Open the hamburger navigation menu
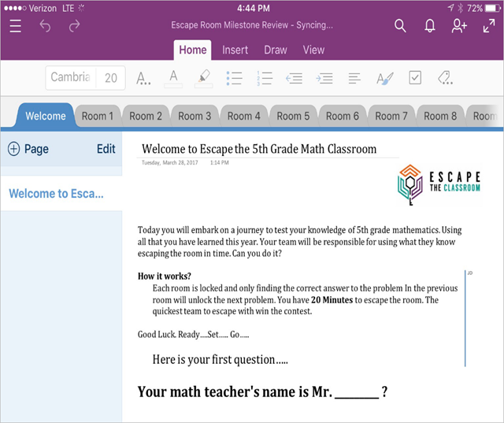The height and width of the screenshot is (423, 504). pyautogui.click(x=16, y=26)
